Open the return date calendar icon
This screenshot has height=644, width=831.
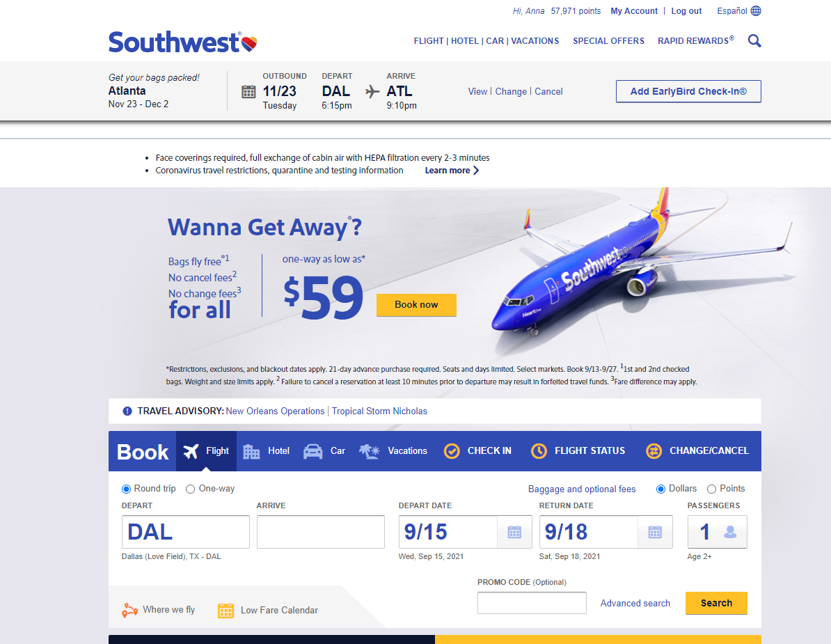click(x=655, y=532)
